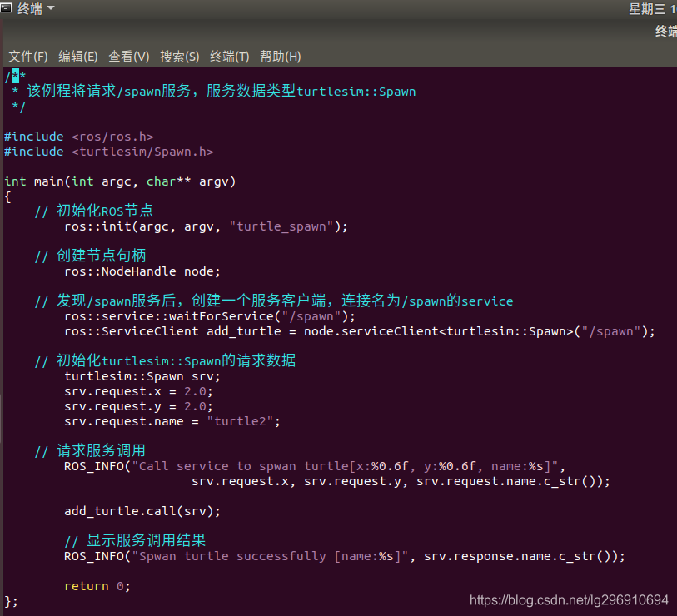The height and width of the screenshot is (616, 677).
Task: Click the ros::NodeHandle node; line
Action: 142,271
